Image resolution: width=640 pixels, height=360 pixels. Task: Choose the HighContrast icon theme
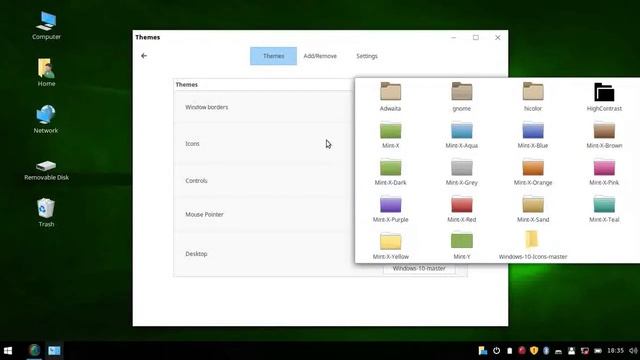604,96
